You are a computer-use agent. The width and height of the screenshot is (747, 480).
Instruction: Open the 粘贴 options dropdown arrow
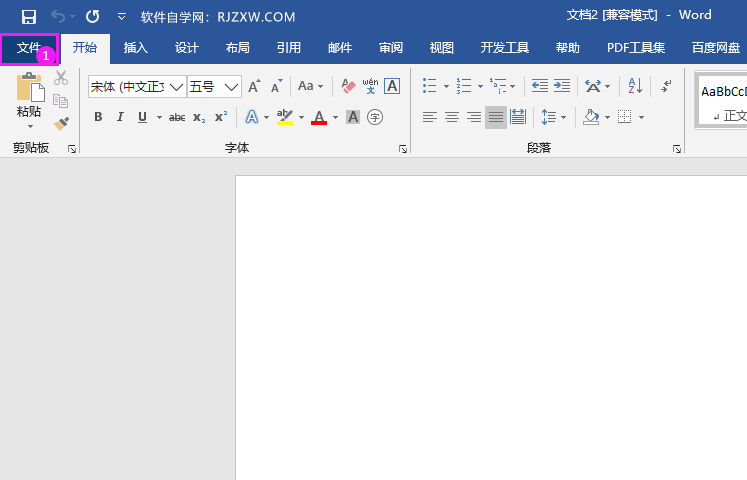pos(30,127)
